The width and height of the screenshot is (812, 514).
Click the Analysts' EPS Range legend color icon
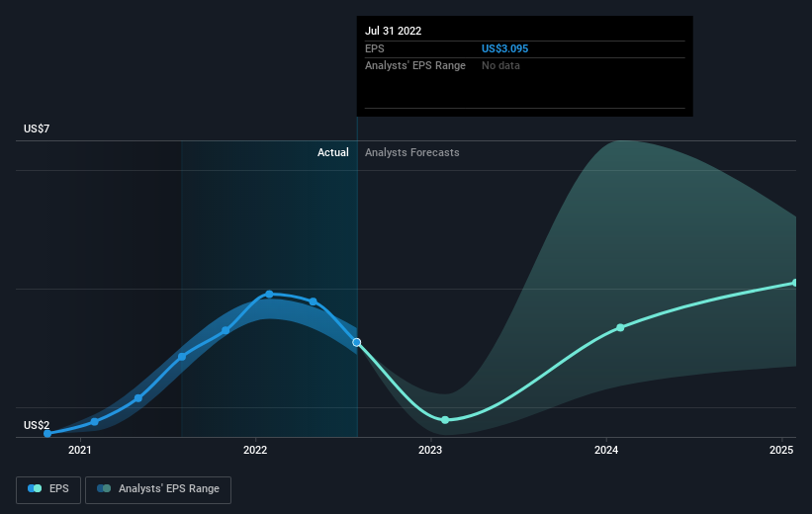(x=104, y=488)
